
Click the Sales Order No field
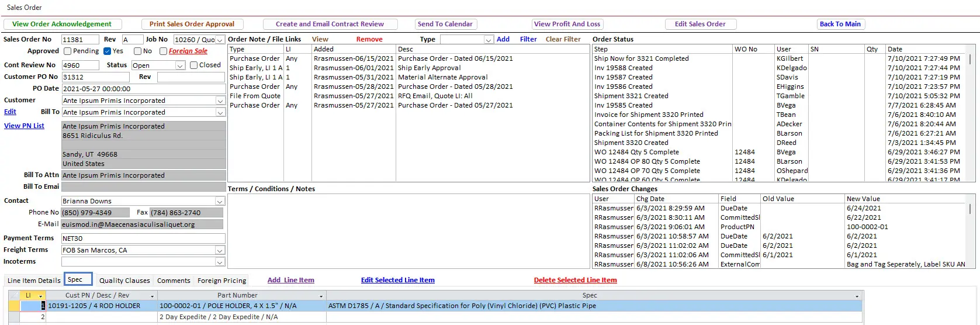[x=80, y=40]
